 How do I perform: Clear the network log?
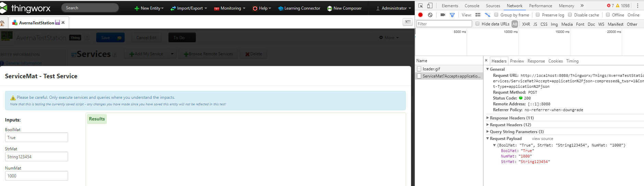point(430,15)
